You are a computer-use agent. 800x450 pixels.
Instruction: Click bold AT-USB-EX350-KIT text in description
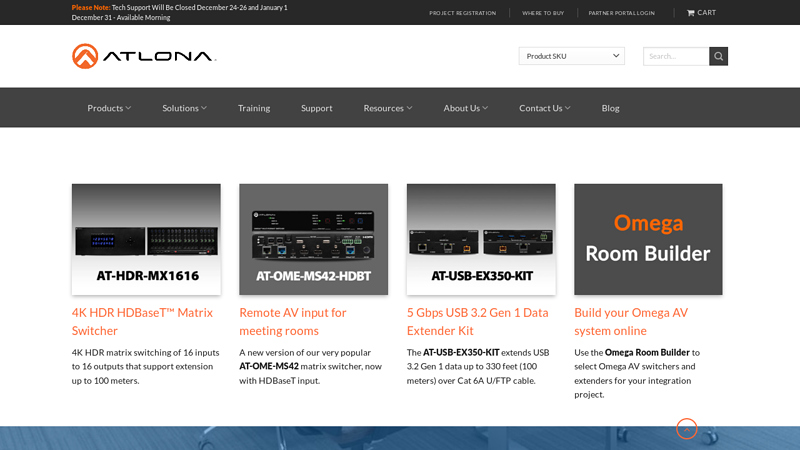tap(461, 352)
